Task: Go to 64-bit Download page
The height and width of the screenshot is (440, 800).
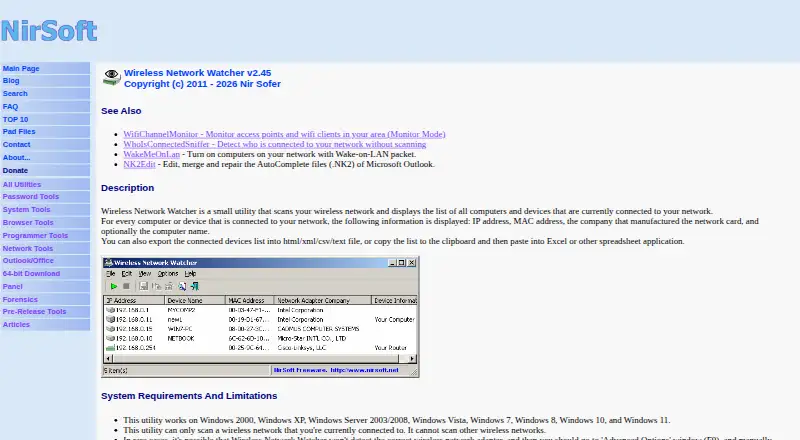Action: [x=31, y=274]
